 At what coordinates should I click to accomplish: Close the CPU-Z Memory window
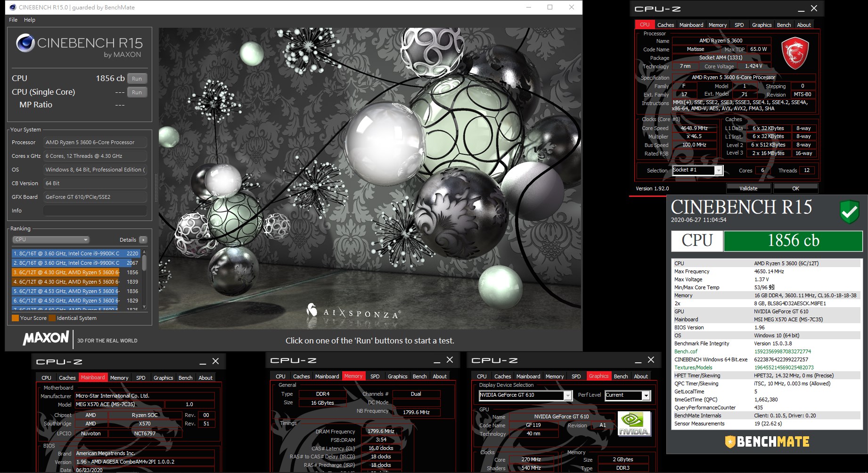click(x=450, y=359)
